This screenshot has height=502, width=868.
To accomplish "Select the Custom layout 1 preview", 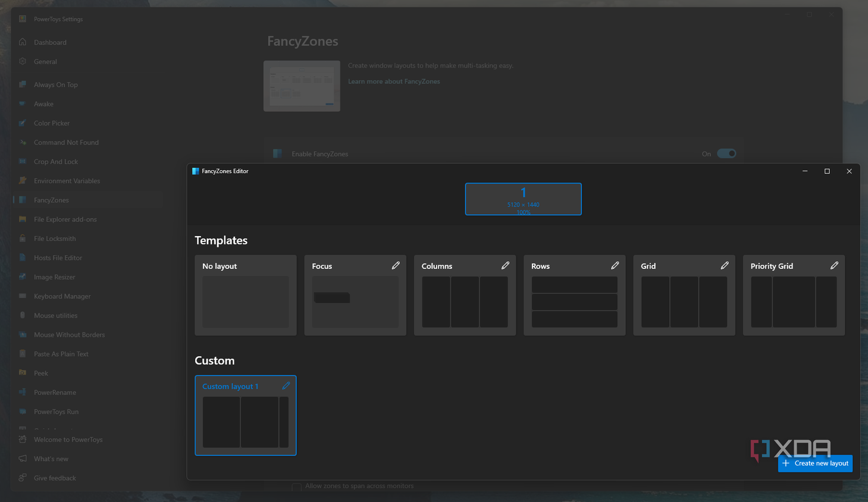I will [246, 422].
